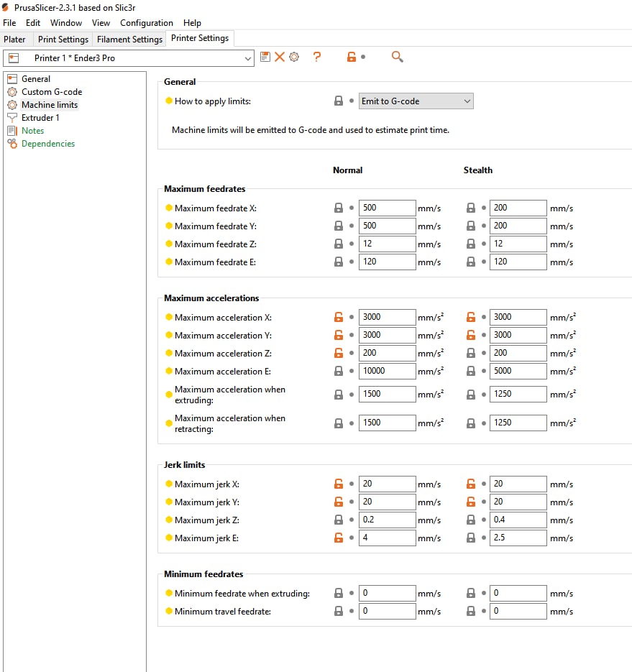This screenshot has height=672, width=632.
Task: Click the Extruder 1 funnel icon in sidebar
Action: pos(12,117)
